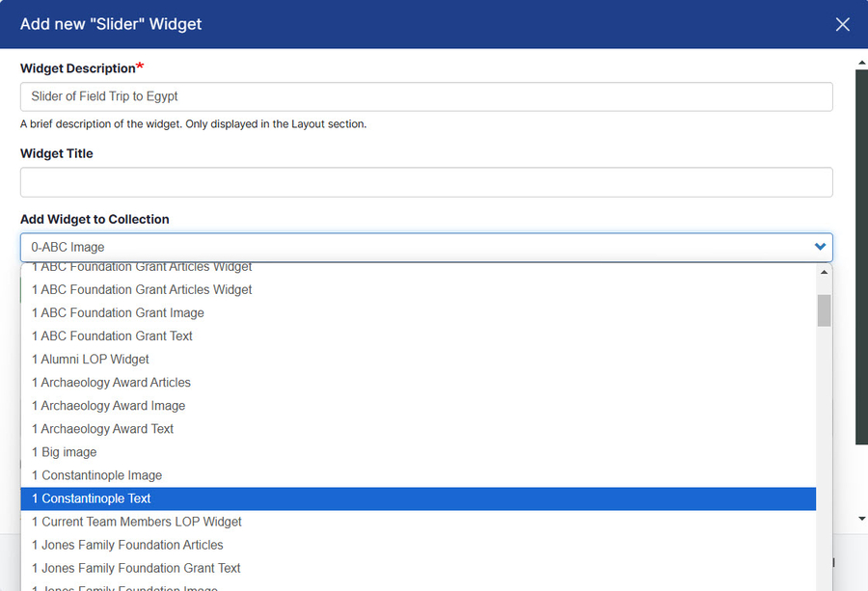The image size is (868, 591).
Task: Choose the "1 Constantinople Image" option
Action: (x=96, y=475)
